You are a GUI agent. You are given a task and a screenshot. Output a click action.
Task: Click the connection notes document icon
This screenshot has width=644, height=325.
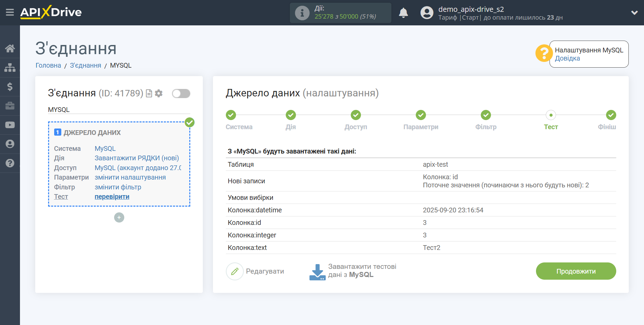[x=149, y=93]
